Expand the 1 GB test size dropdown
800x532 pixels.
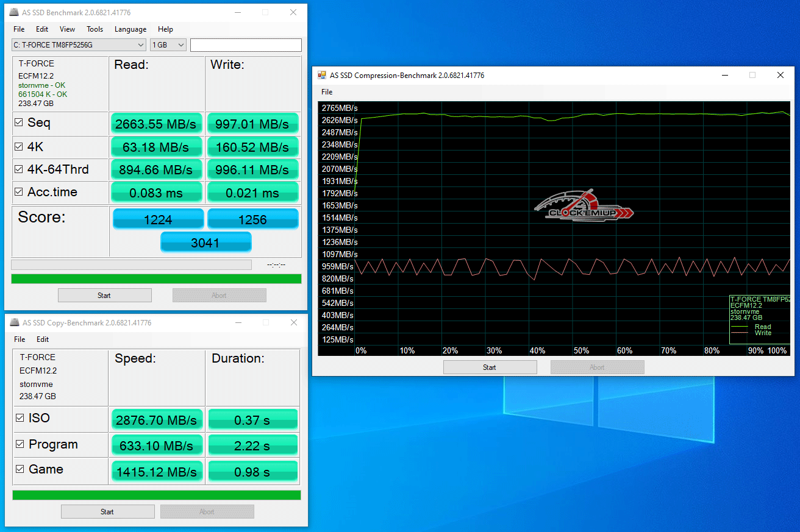[x=168, y=45]
